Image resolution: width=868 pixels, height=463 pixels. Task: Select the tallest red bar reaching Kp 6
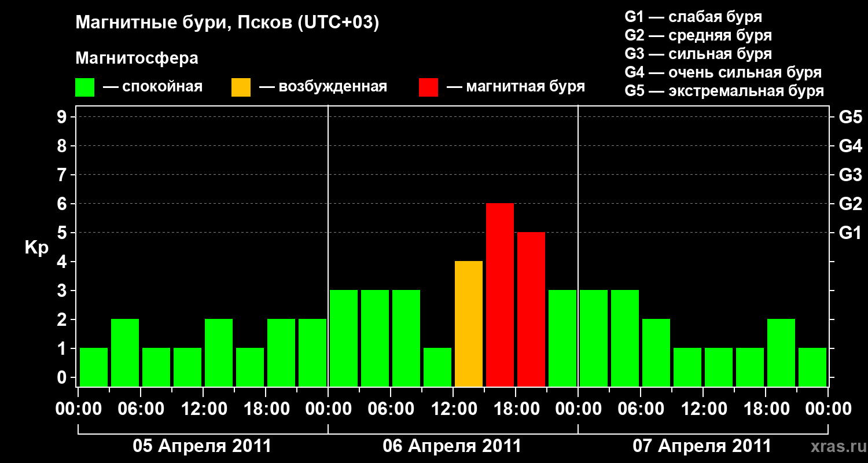click(x=500, y=295)
